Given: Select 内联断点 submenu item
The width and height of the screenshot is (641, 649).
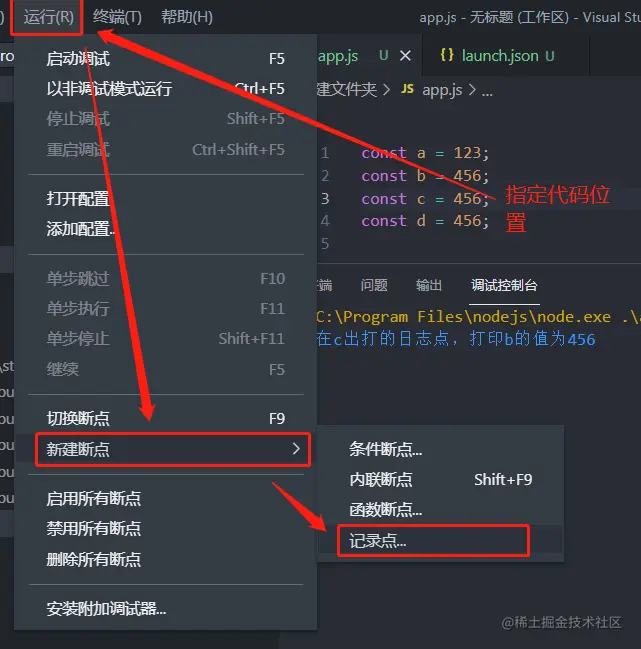Looking at the screenshot, I should point(440,480).
